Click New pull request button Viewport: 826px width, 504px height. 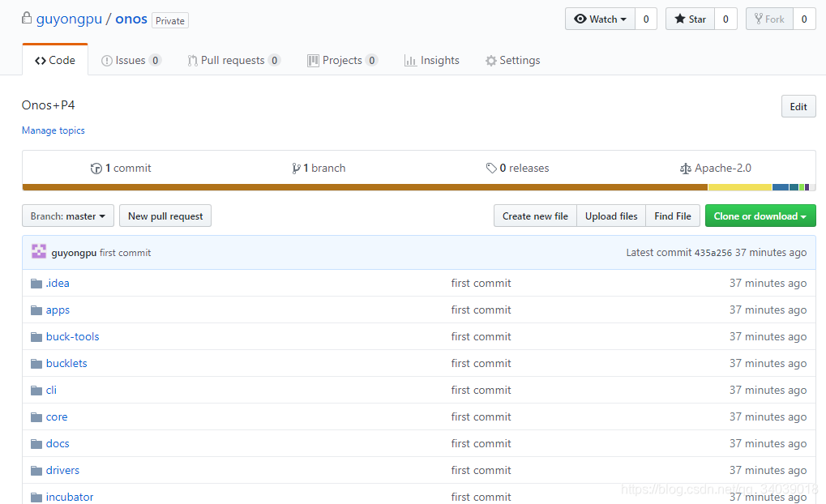coord(165,216)
